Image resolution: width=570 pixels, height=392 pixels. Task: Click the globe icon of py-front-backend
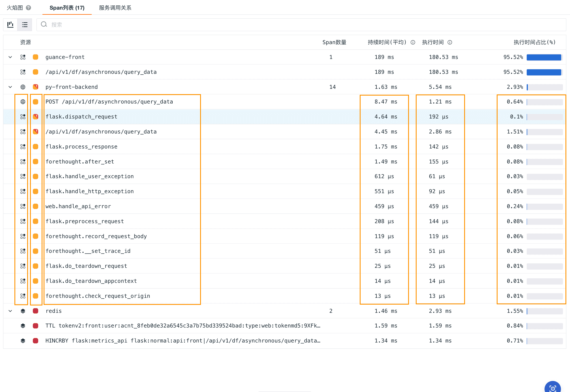click(x=23, y=87)
